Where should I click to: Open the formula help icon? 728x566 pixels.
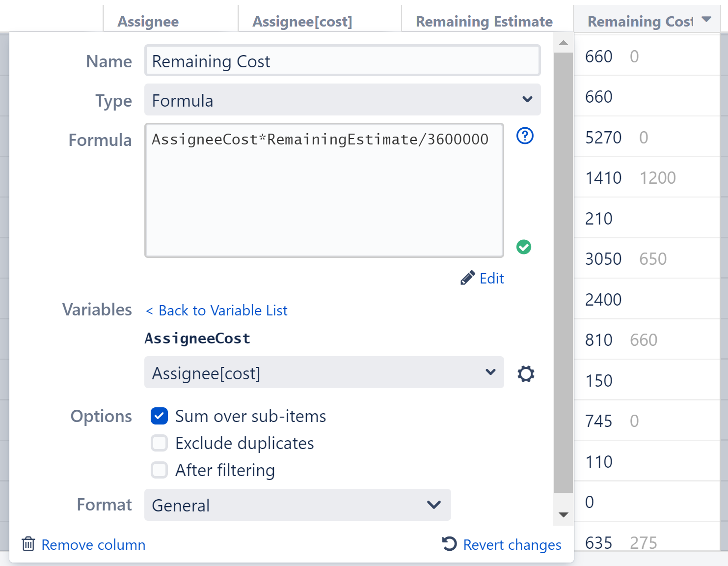point(524,136)
